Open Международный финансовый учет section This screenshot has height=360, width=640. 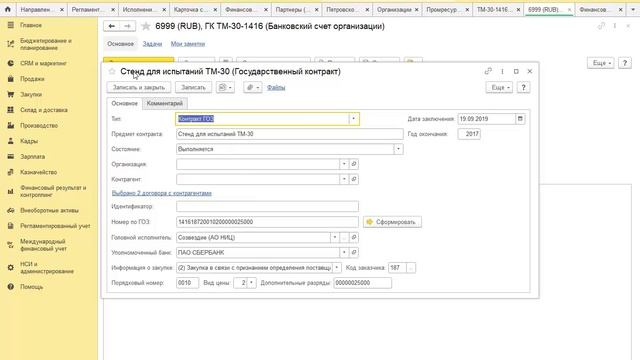(43, 245)
